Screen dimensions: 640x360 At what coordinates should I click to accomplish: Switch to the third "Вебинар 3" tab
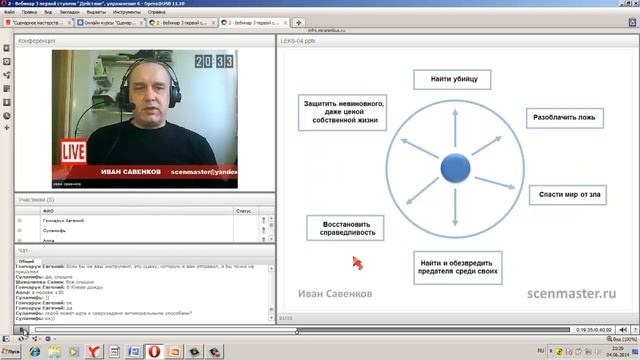(182, 23)
